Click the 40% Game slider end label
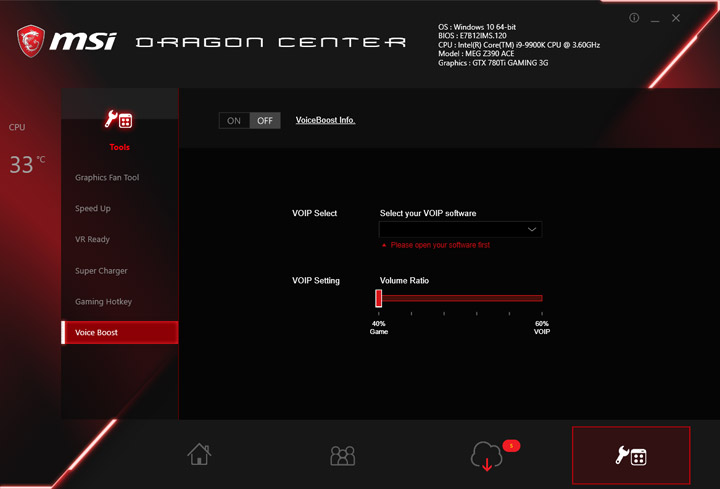The image size is (720, 489). [379, 327]
